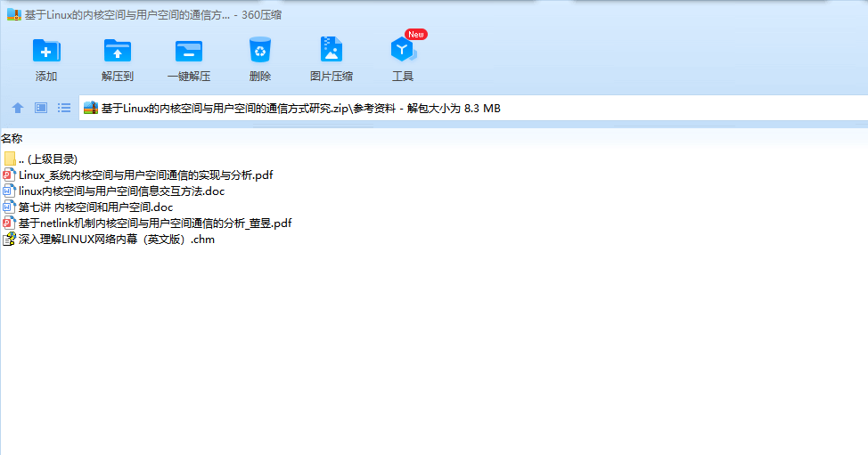Select 深入理解LINUX网络内幕（英文版）.chm
This screenshot has width=868, height=455.
tap(109, 240)
